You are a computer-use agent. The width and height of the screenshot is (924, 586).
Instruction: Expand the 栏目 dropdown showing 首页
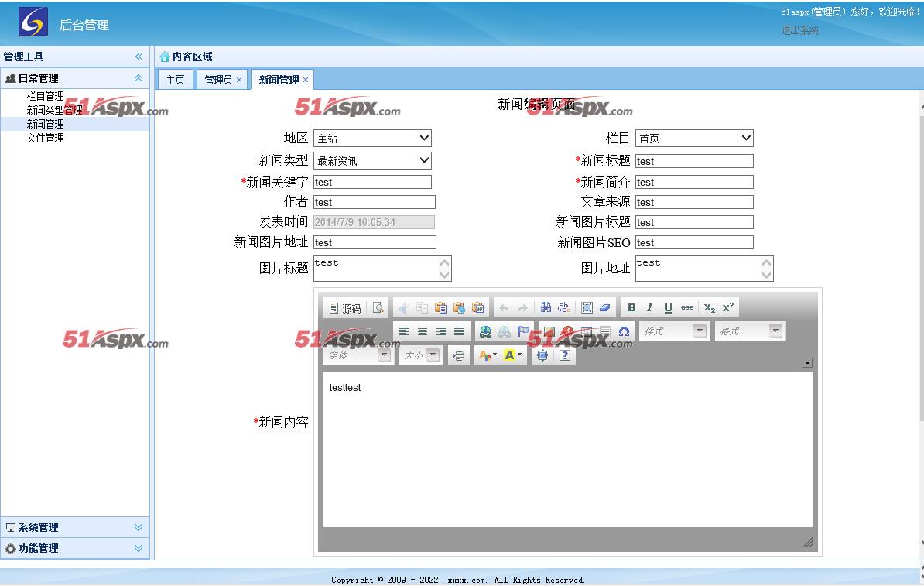(x=694, y=139)
